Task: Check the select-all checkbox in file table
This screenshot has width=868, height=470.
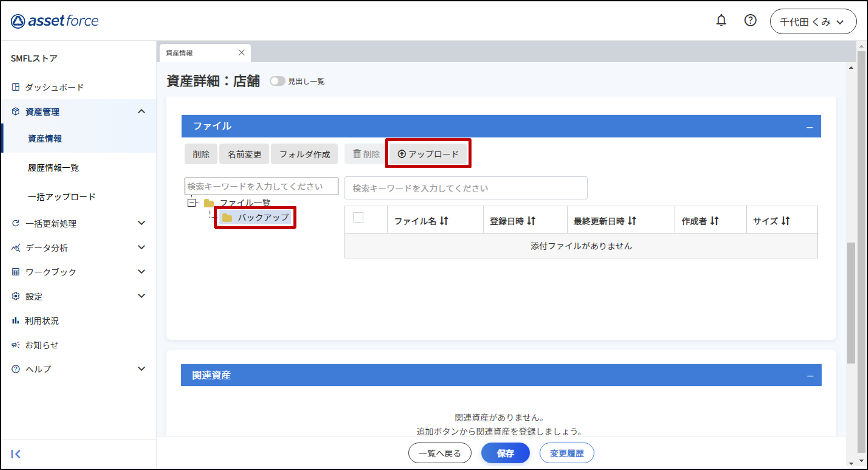Action: 358,217
